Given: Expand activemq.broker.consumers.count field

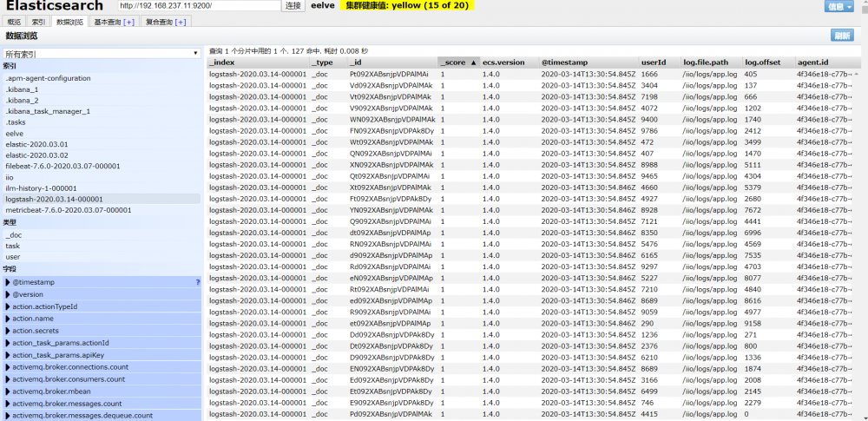Looking at the screenshot, I should click(x=8, y=379).
